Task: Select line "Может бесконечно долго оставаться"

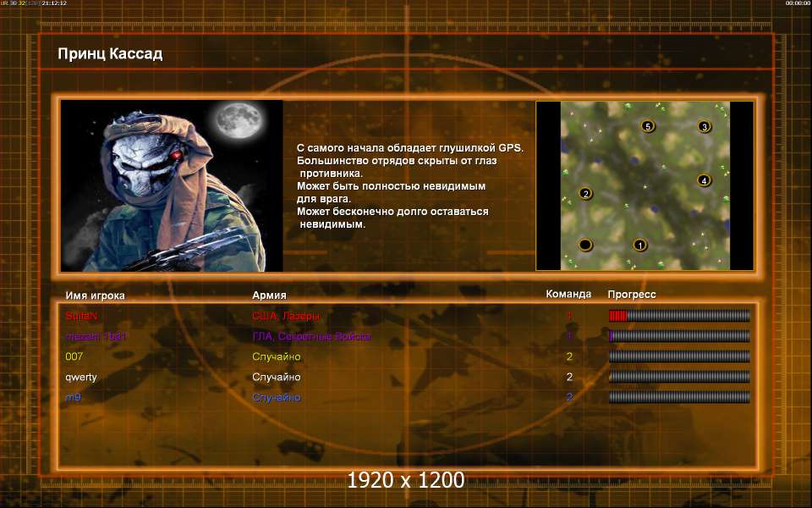Action: tap(392, 212)
